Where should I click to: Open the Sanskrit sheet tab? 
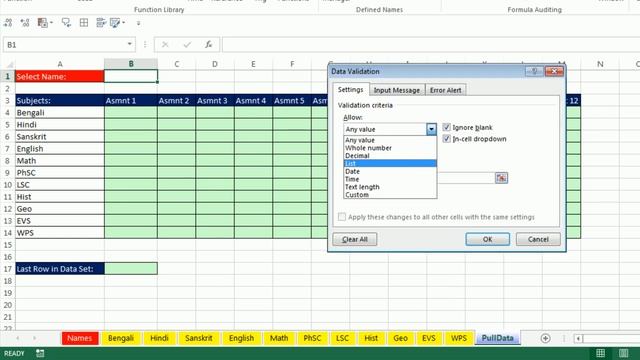199,338
